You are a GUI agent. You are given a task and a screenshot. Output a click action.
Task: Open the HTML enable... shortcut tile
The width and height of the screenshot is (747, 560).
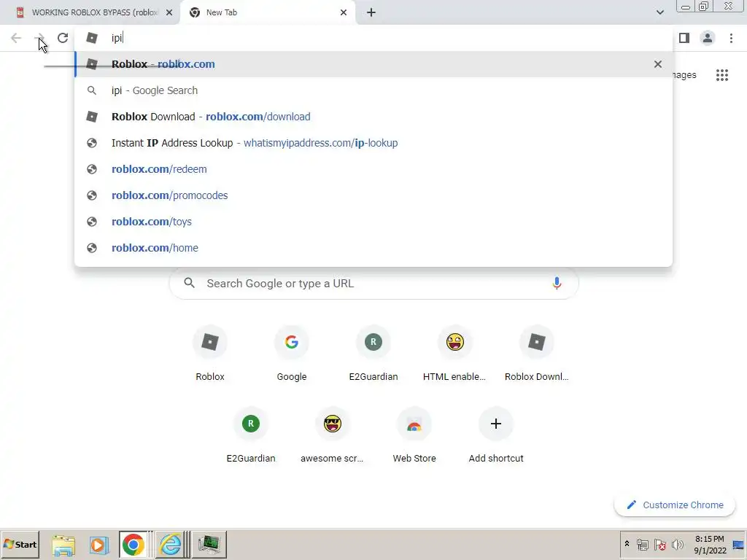(x=455, y=355)
